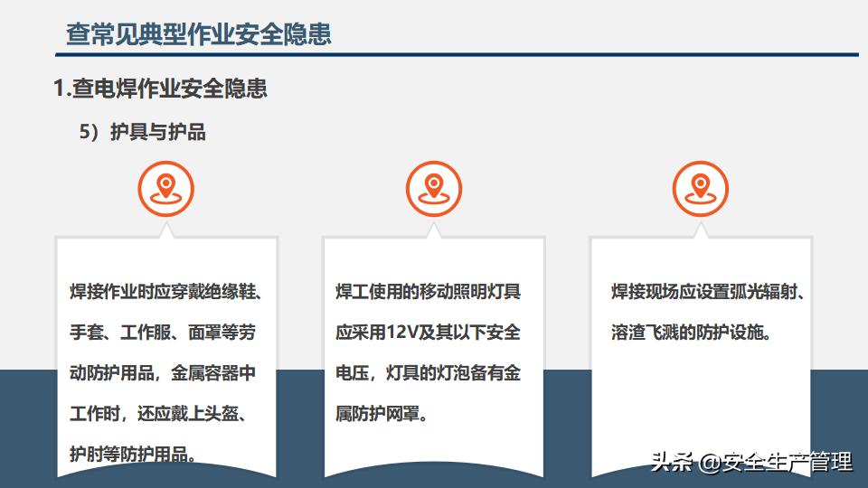Select the heading 1.查电焊作业安全隐患
868x488 pixels.
click(x=161, y=88)
